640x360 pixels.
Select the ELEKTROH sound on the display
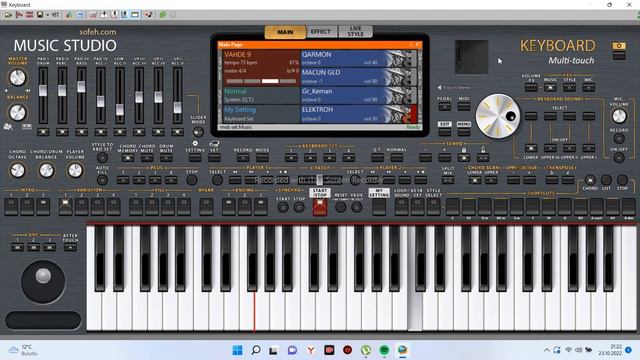[x=359, y=114]
